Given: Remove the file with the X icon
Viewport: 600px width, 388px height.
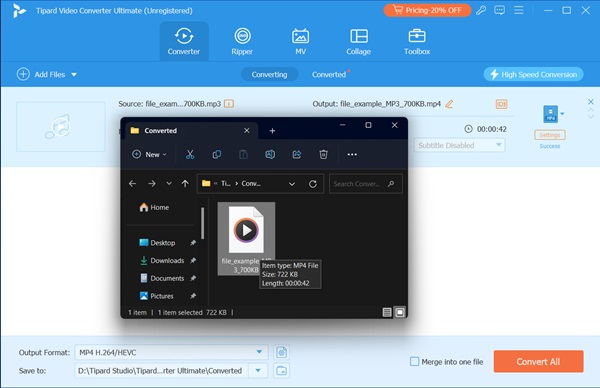Looking at the screenshot, I should (x=590, y=102).
